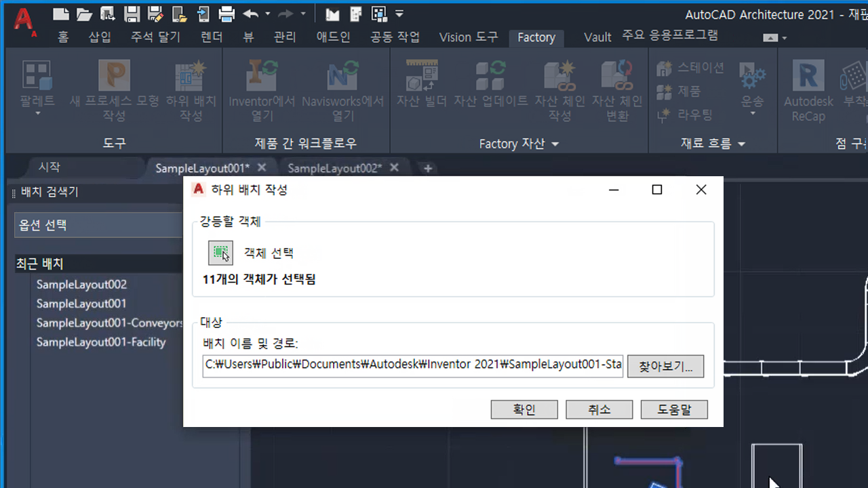The height and width of the screenshot is (488, 868).
Task: Click the Open folder icon
Action: (84, 13)
